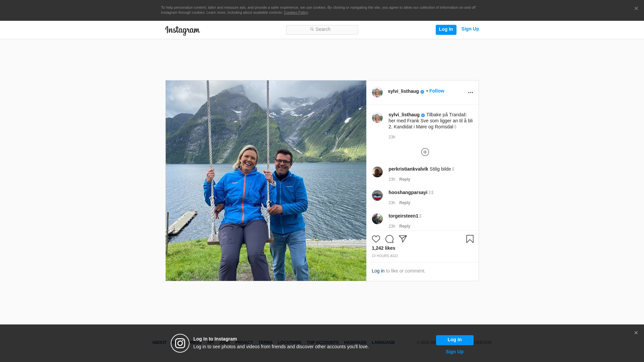Open torgeirsteen1 commenter avatar

(x=377, y=219)
